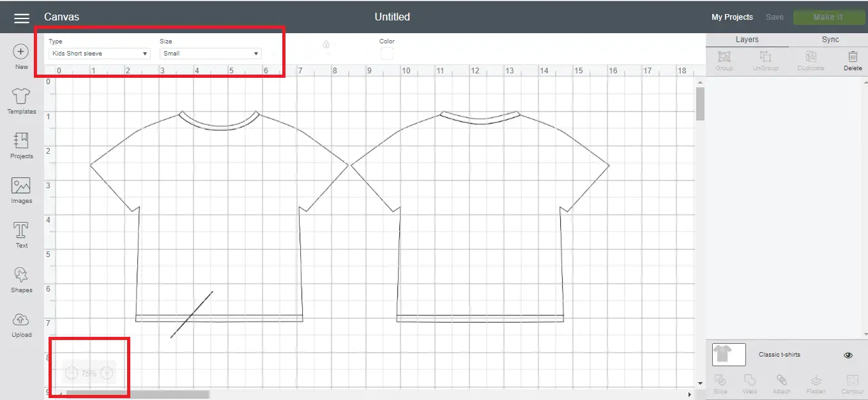Open the Shapes tool

21,276
